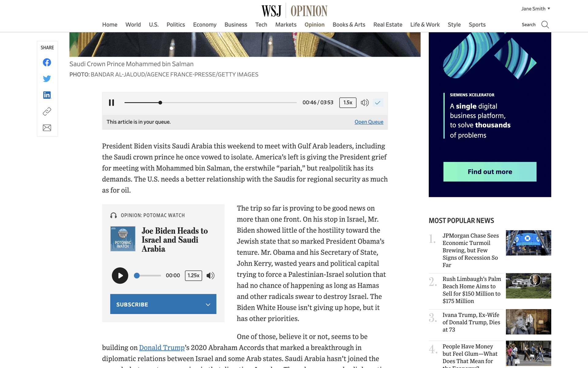Screen dimensions: 588x368
Task: Open the Opinion logo section
Action: [x=309, y=11]
